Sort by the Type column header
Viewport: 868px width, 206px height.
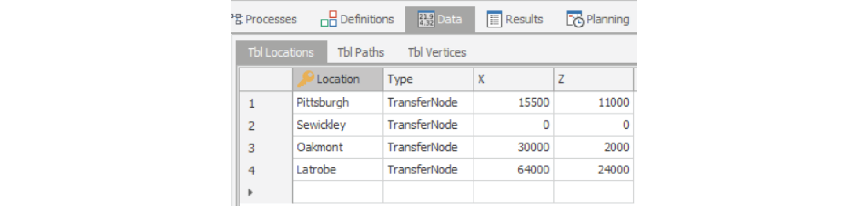pyautogui.click(x=428, y=79)
